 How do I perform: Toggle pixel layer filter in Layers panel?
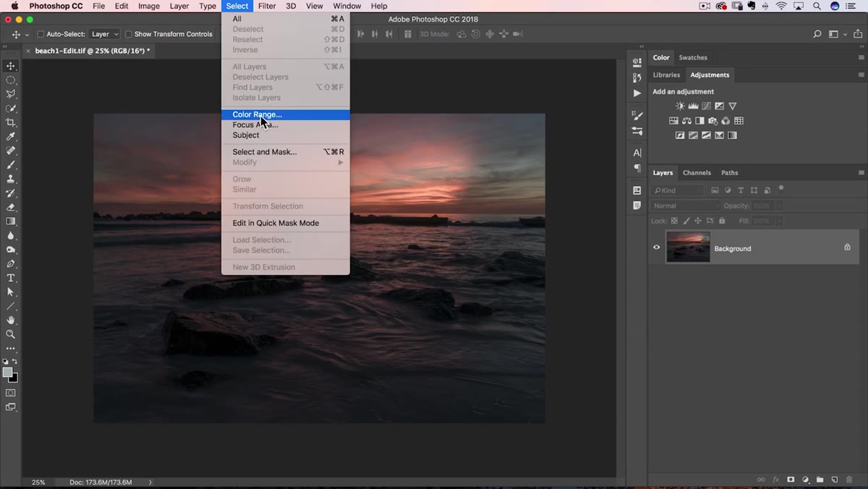pyautogui.click(x=715, y=190)
